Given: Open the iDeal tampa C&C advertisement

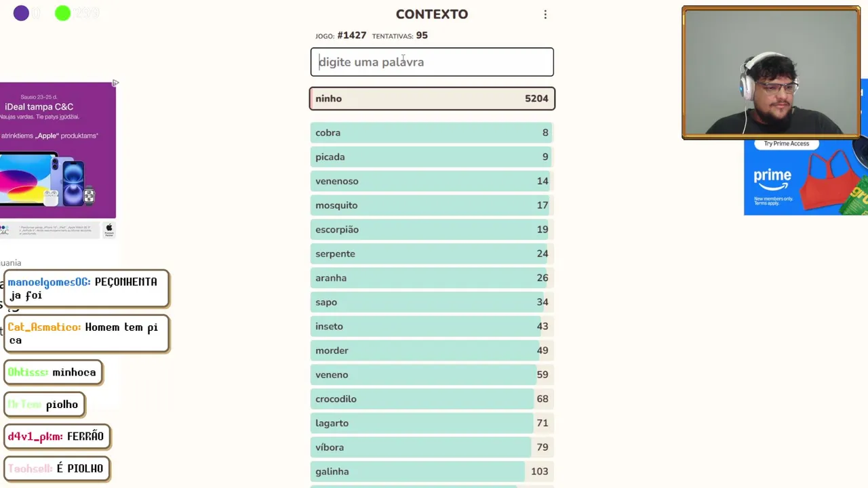Looking at the screenshot, I should (x=58, y=149).
